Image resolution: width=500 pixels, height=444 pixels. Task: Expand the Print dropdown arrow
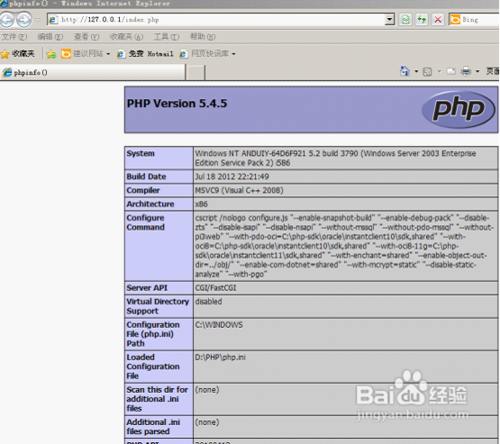(477, 71)
